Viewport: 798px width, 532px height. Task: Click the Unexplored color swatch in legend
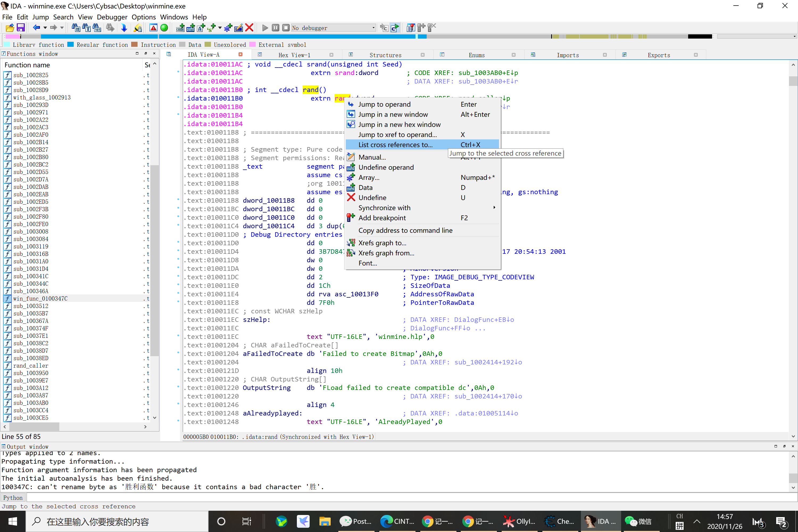click(x=208, y=44)
